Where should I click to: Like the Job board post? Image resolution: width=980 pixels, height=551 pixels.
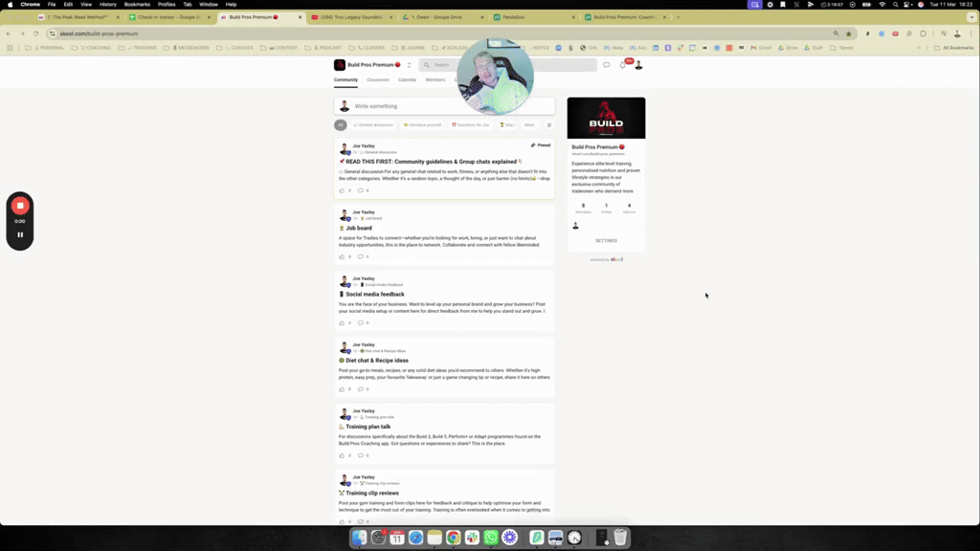click(x=342, y=256)
